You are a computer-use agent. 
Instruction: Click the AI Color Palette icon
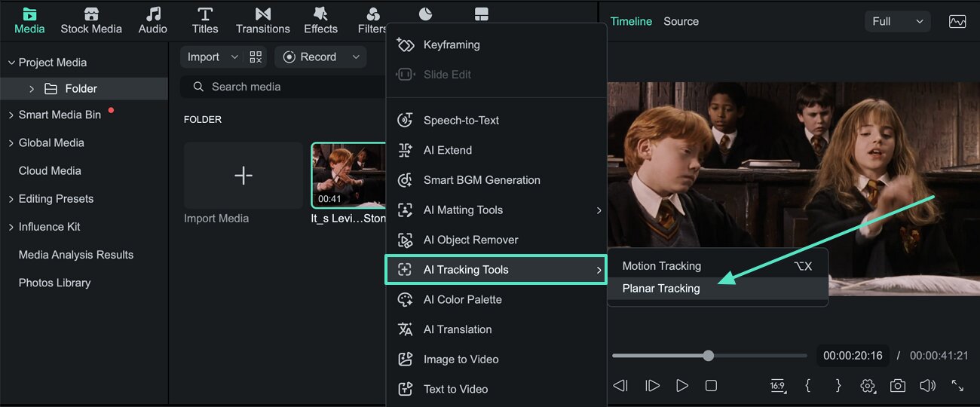(406, 299)
